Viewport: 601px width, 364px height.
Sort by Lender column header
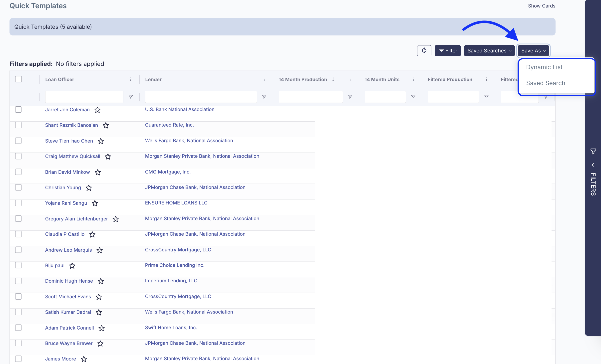coord(153,79)
